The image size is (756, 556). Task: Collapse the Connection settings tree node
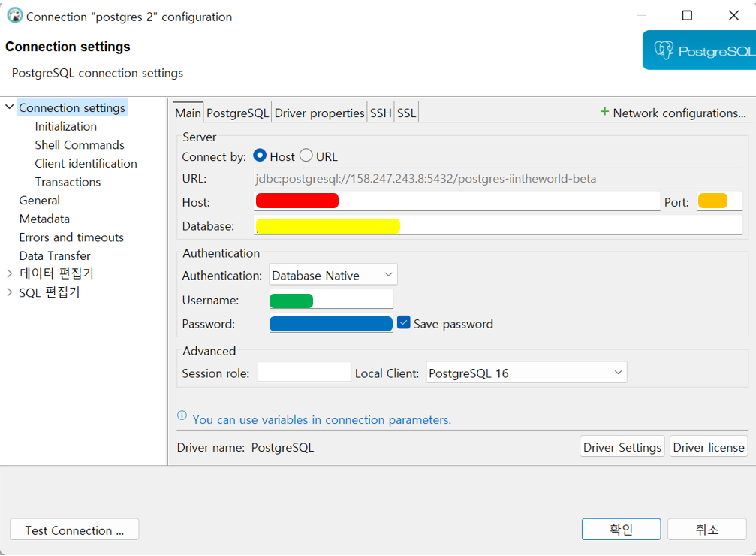[x=9, y=107]
